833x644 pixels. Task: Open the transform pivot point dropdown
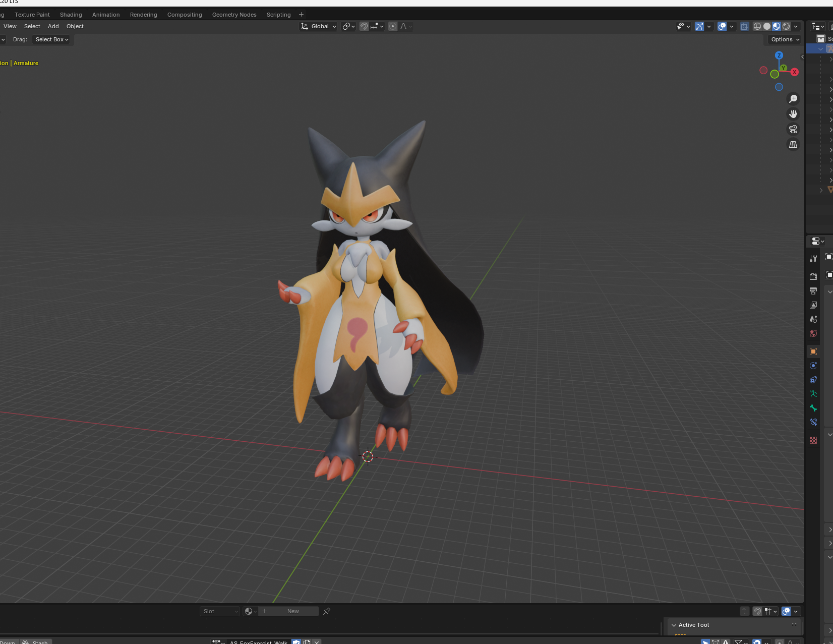(x=348, y=26)
